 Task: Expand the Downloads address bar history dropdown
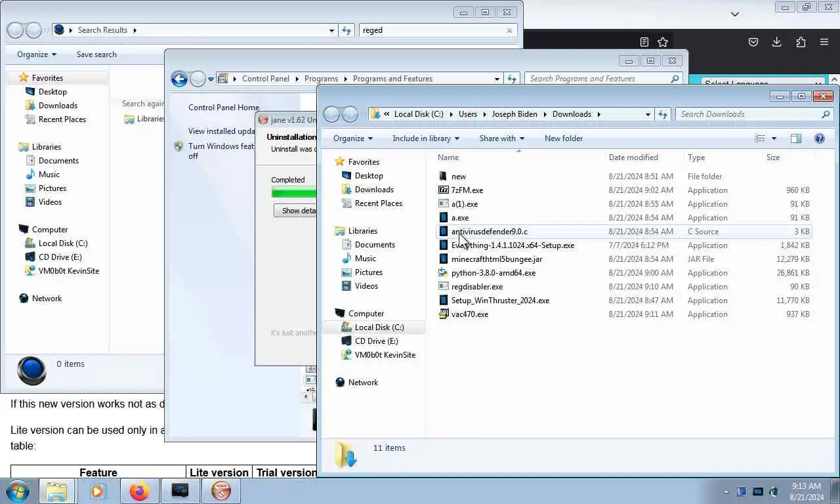(x=648, y=114)
